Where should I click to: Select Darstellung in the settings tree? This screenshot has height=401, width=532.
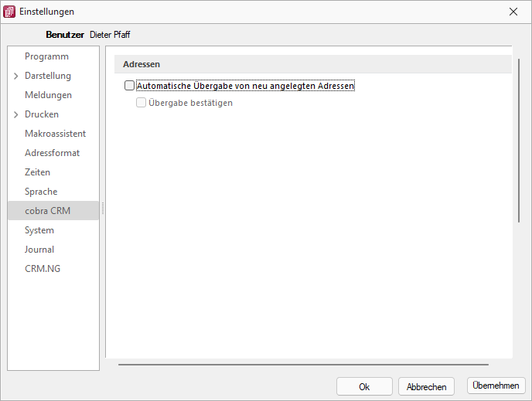(x=48, y=76)
